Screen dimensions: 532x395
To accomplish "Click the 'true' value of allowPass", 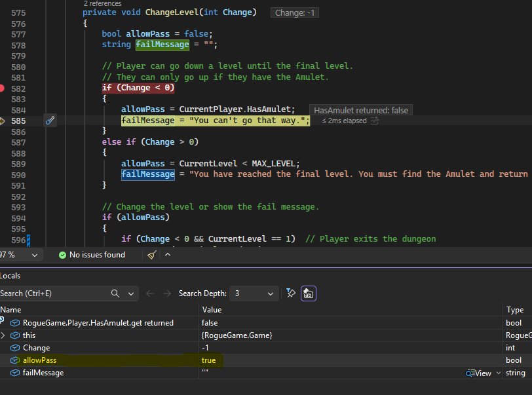I will (208, 360).
